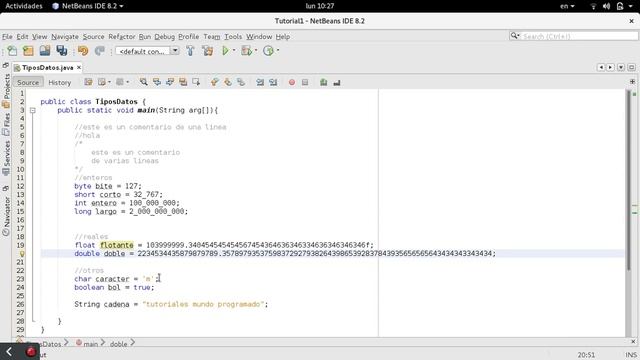The height and width of the screenshot is (360, 640).
Task: Open the Files side panel
Action: click(6, 124)
